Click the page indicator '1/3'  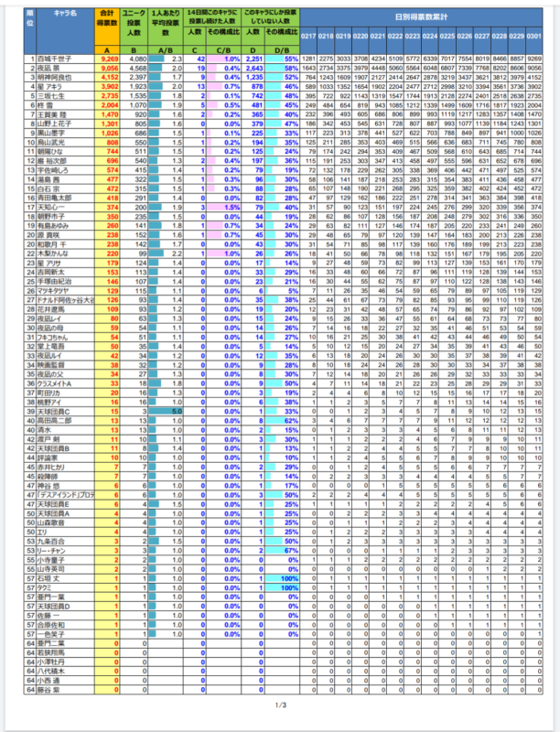[x=281, y=705]
